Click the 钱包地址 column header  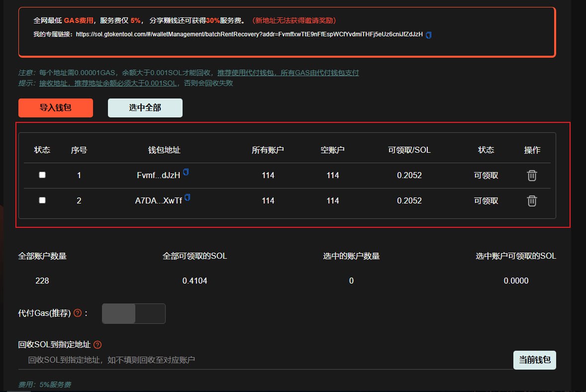coord(164,150)
